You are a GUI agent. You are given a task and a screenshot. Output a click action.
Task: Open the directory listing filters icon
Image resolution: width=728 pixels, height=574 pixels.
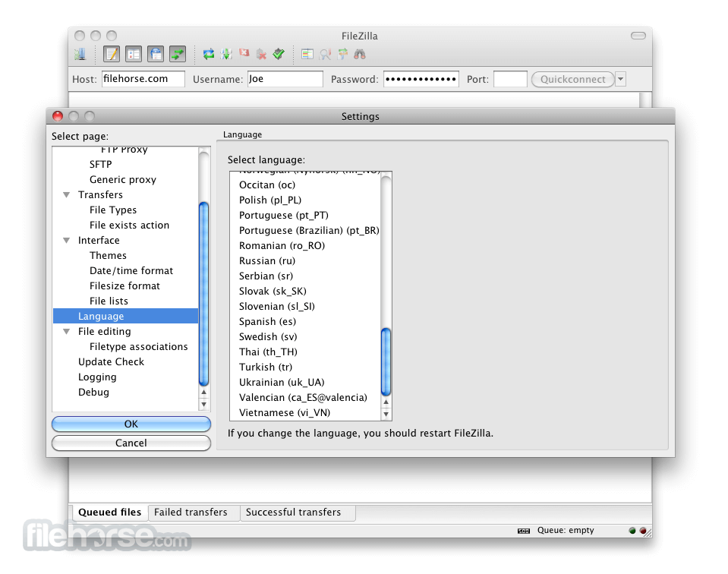(x=307, y=55)
